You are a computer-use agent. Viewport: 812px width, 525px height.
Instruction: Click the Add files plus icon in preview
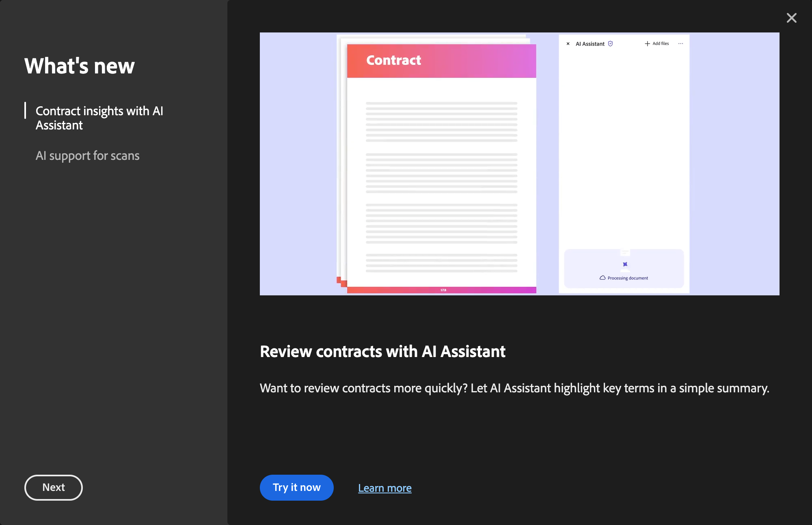[647, 44]
